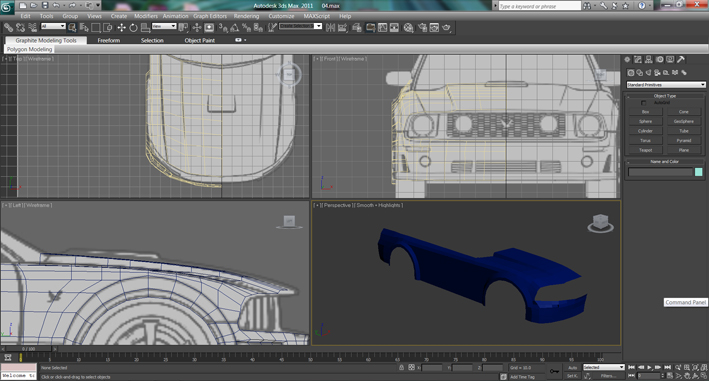Switch to Freeform ribbon tab

(109, 40)
